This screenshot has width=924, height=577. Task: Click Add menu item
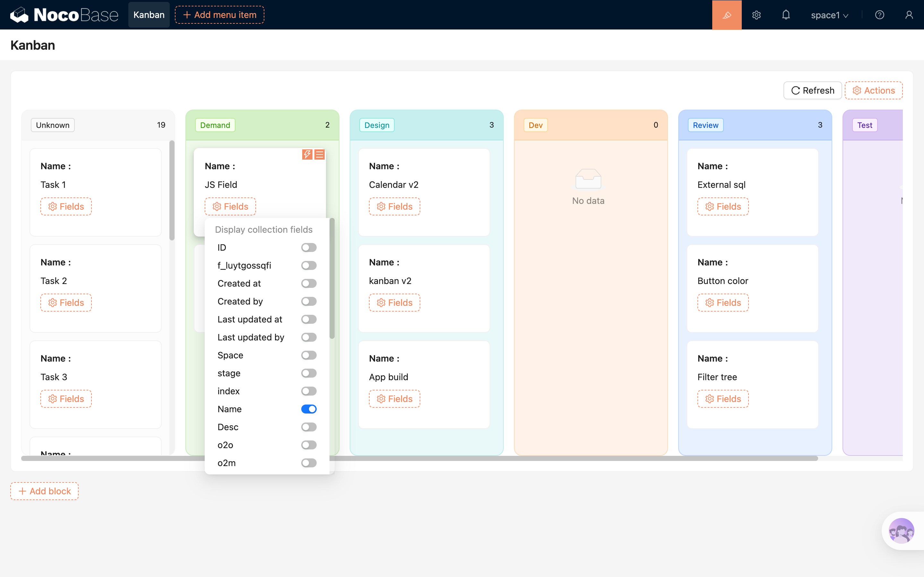(219, 15)
